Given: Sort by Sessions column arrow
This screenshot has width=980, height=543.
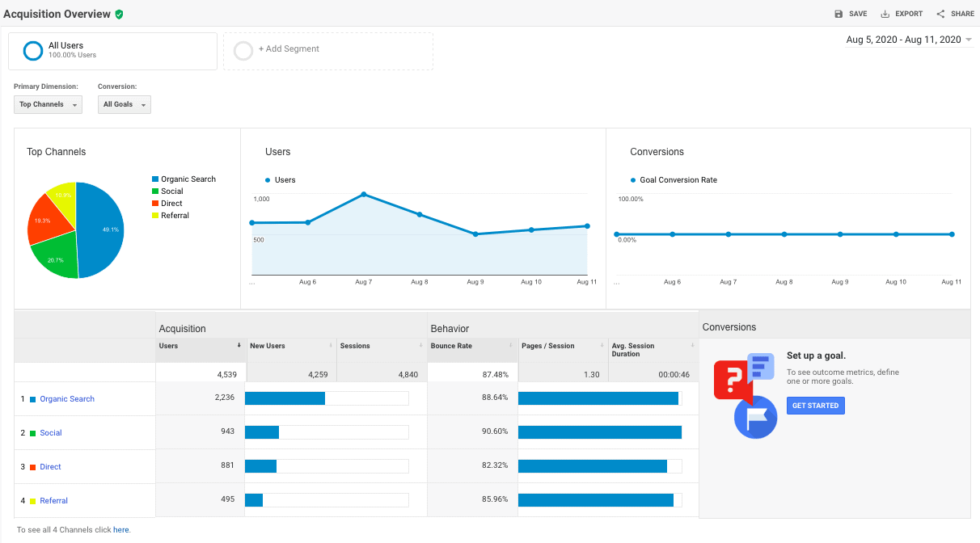Looking at the screenshot, I should (422, 346).
